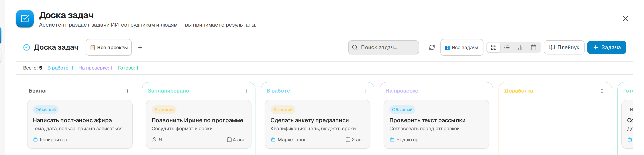Image resolution: width=644 pixels, height=155 pixels.
Task: Click the people icon in Все задачи
Action: click(447, 48)
